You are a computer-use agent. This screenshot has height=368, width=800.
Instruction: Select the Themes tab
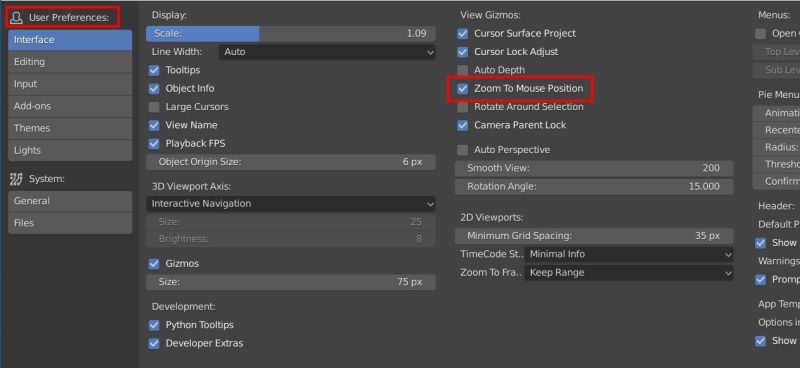click(70, 128)
